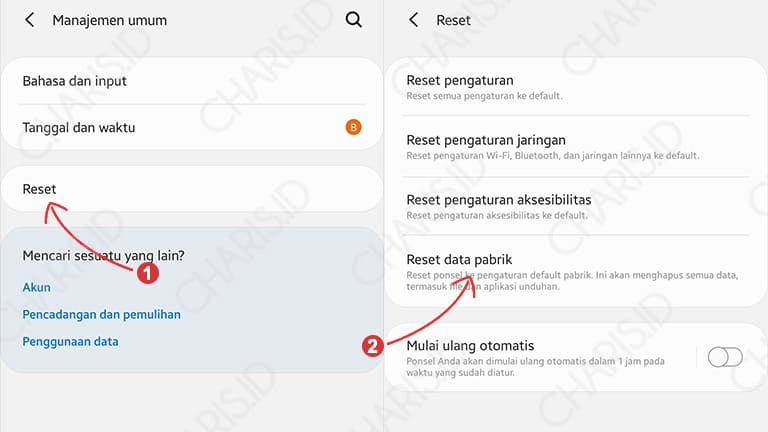This screenshot has height=432, width=768.
Task: Select Reset pengaturan option
Action: [576, 87]
